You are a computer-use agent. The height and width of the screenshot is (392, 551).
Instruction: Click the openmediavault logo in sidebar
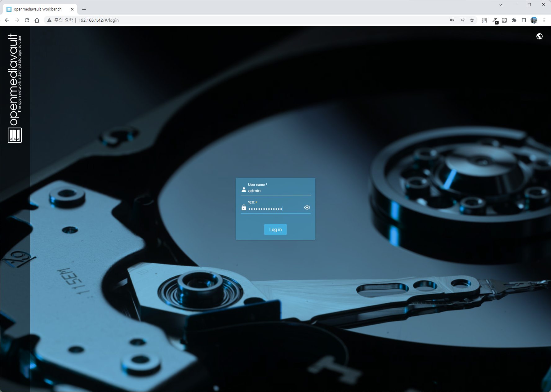pos(15,88)
